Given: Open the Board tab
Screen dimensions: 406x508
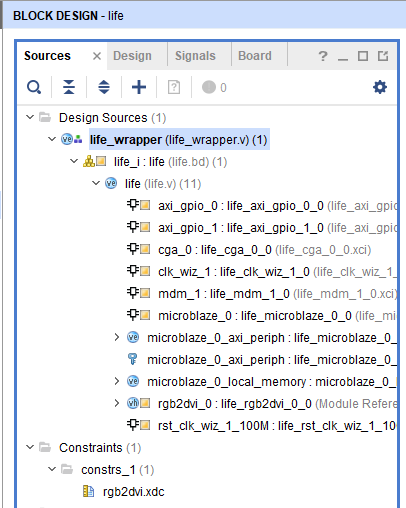Looking at the screenshot, I should (x=255, y=56).
